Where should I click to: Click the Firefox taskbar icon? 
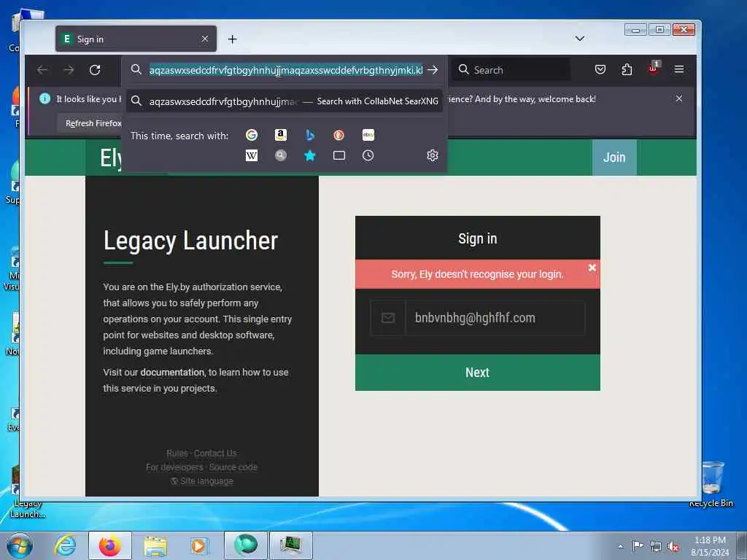click(x=110, y=545)
